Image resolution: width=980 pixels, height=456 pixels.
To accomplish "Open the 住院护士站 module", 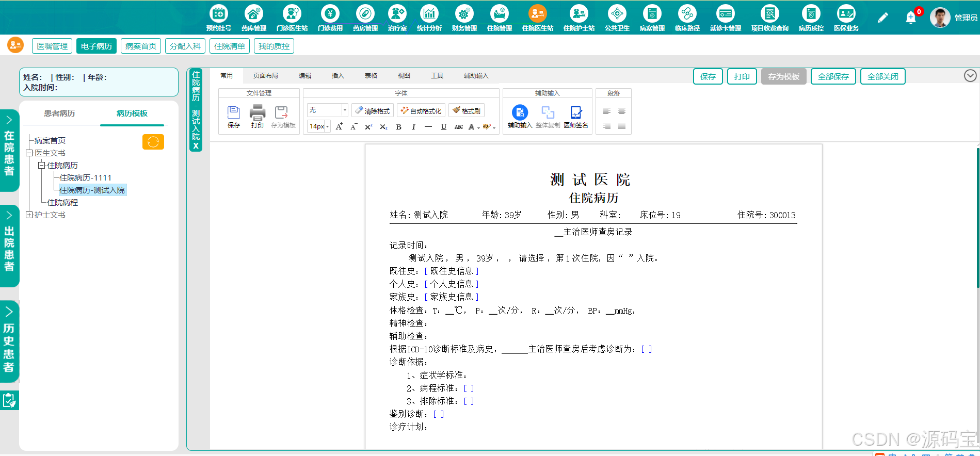I will point(579,18).
